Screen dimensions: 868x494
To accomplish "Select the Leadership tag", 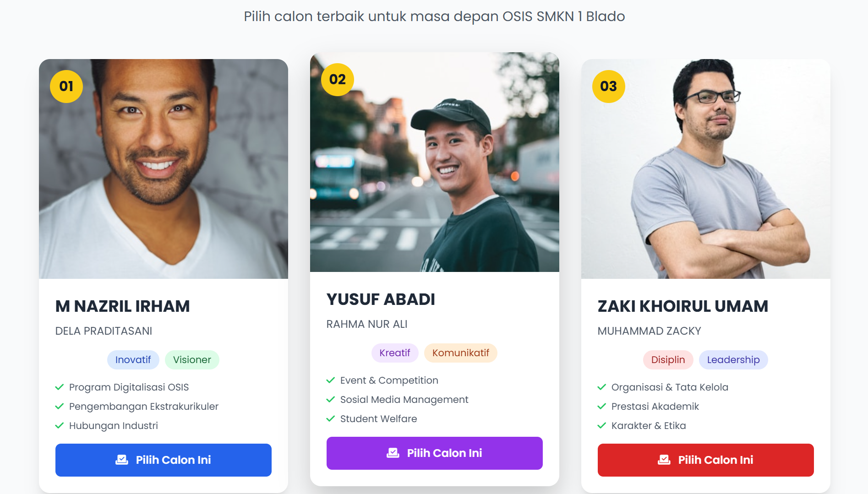I will [733, 360].
